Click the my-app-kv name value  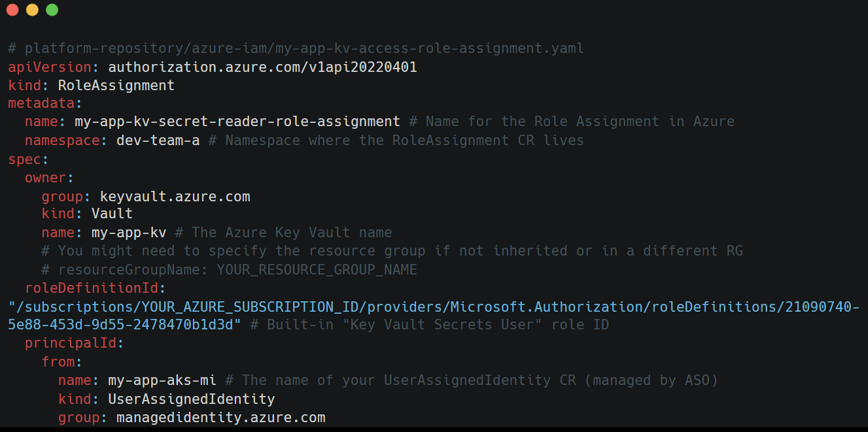(129, 233)
